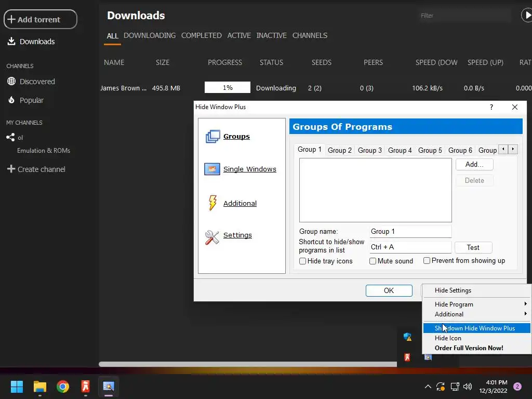Enable the Mute sound checkbox

click(x=373, y=261)
